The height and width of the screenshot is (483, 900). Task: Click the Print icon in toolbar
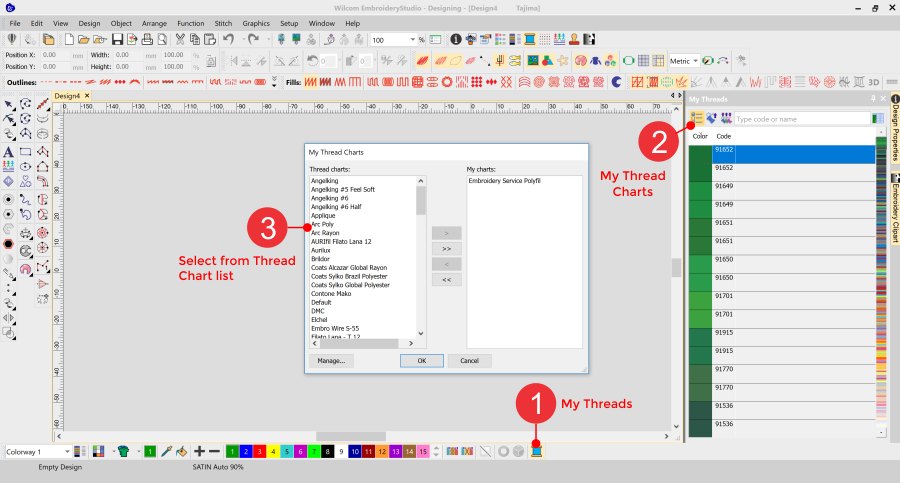[x=147, y=40]
